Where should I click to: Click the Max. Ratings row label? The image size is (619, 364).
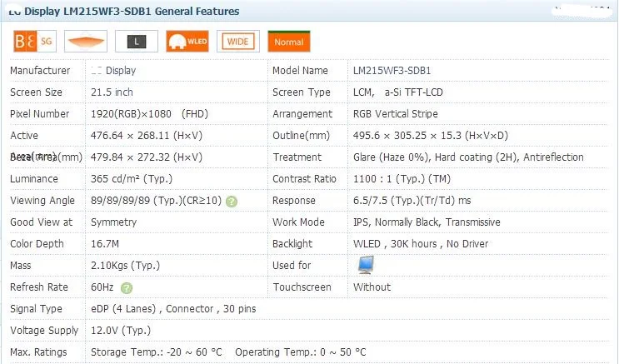38,352
